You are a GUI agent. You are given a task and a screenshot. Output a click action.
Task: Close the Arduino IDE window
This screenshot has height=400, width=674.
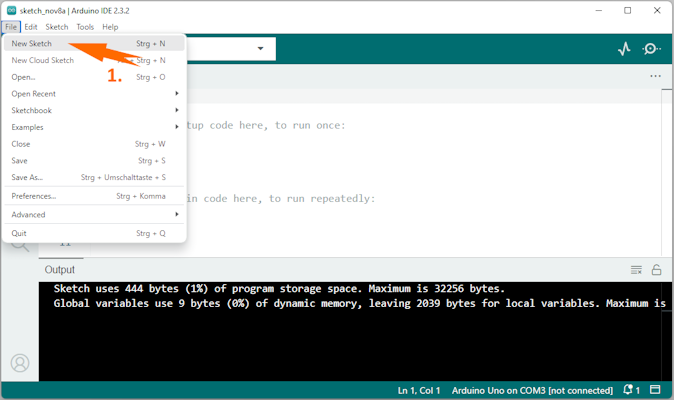(x=657, y=10)
